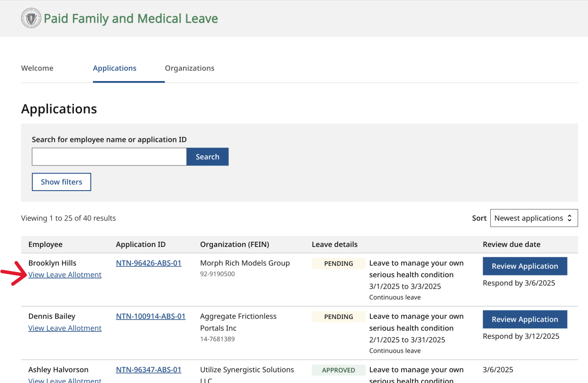Open the Paid Family and Medical Leave title

coord(131,18)
